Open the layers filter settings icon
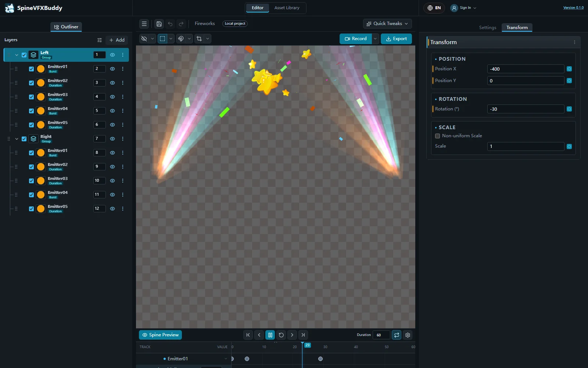Screen dimensions: 588x368 100,40
